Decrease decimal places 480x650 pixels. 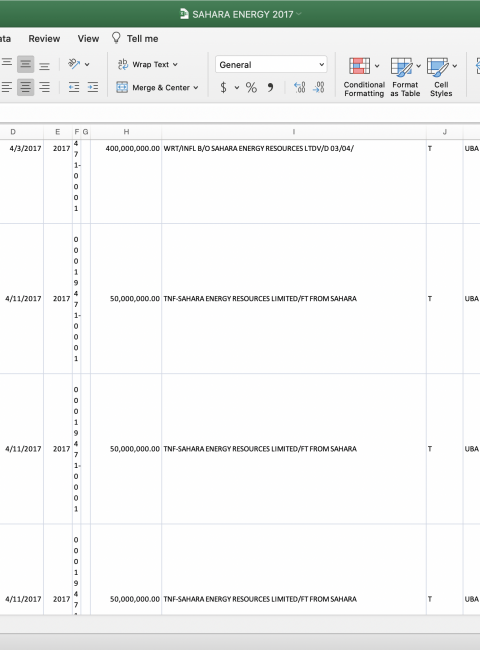(x=319, y=87)
